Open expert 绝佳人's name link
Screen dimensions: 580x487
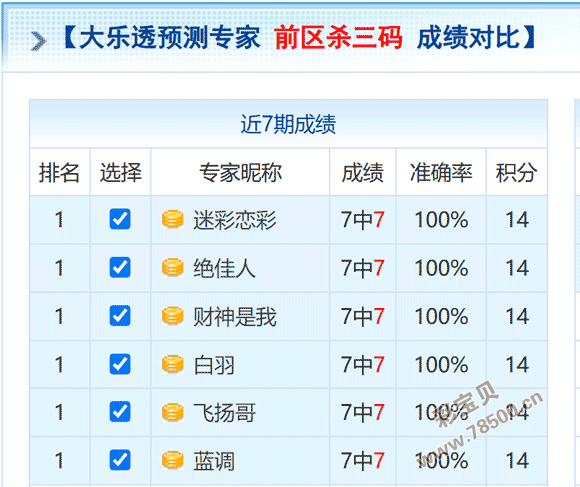224,268
